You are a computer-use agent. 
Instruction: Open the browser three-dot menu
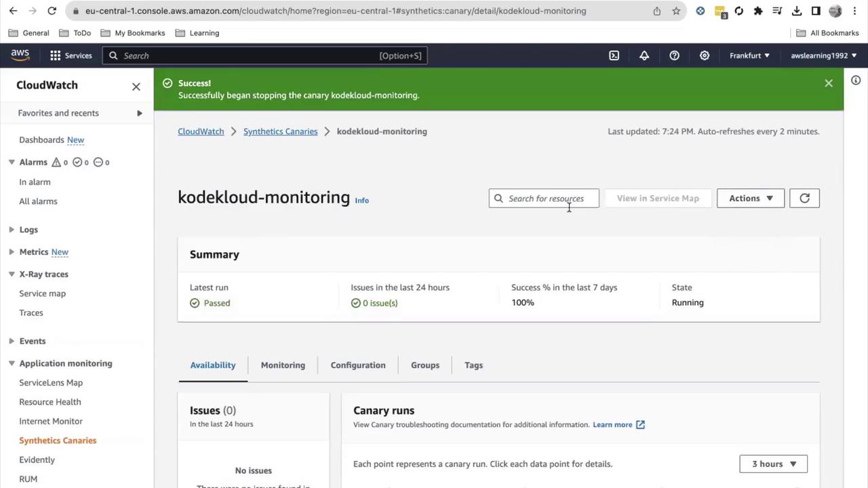854,11
